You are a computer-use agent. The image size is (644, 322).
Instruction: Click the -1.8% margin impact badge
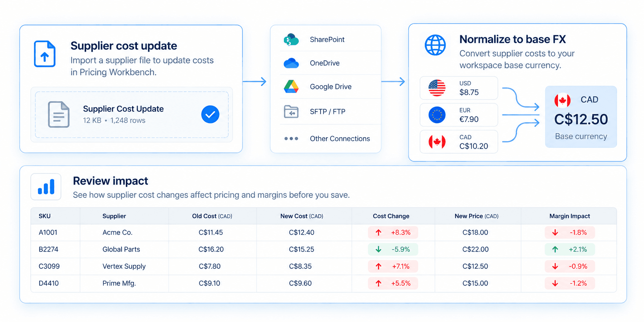click(570, 233)
